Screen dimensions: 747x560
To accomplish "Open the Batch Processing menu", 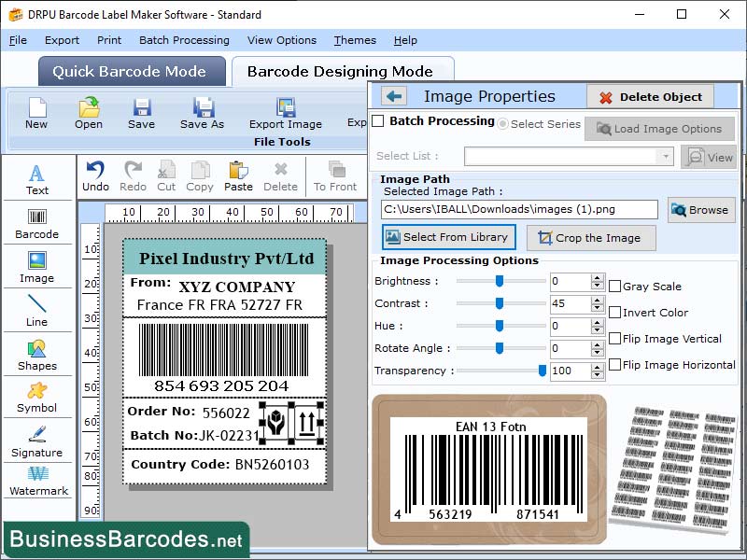I will pyautogui.click(x=184, y=40).
